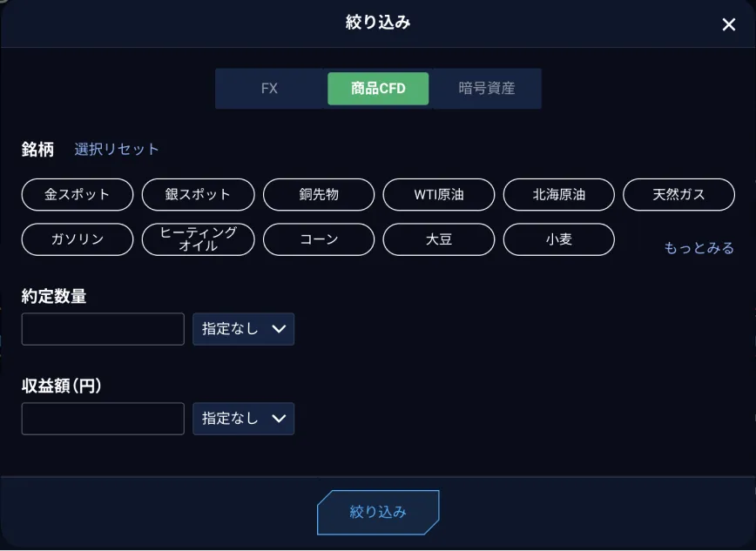Click the 絞り込み filter button
The height and width of the screenshot is (551, 756).
pyautogui.click(x=378, y=512)
